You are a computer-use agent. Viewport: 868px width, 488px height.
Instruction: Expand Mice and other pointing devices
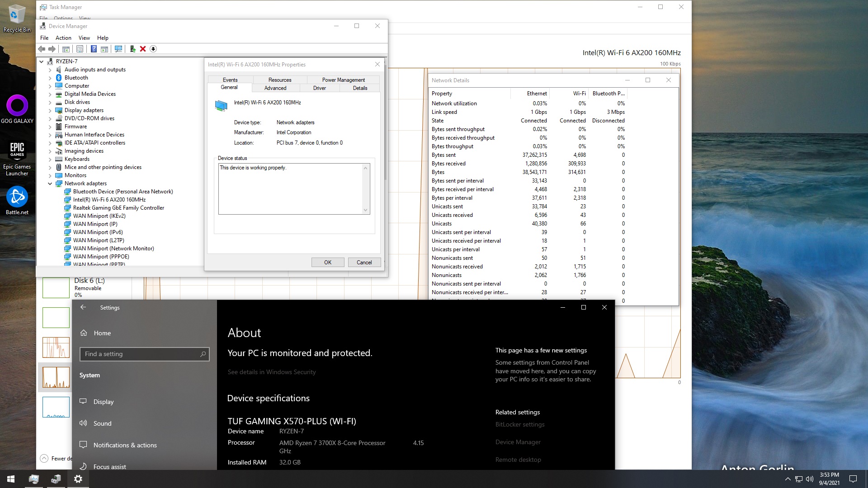(50, 167)
